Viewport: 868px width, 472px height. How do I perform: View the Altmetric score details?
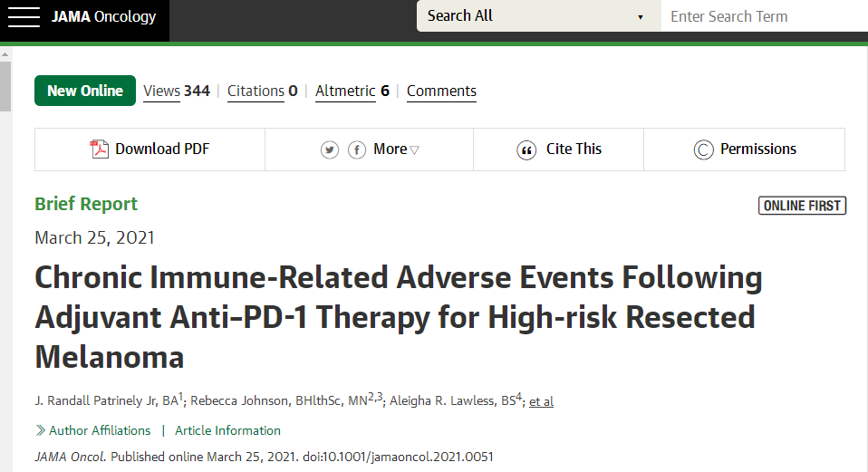tap(352, 91)
